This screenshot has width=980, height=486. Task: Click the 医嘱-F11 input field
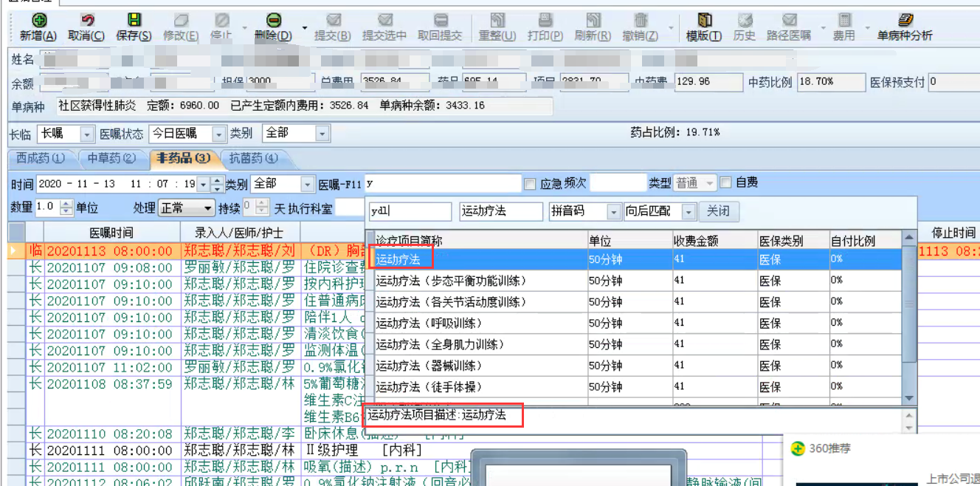coord(443,183)
